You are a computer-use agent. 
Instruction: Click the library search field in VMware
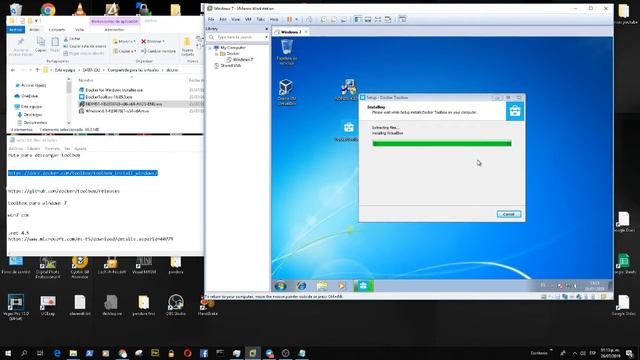coord(238,37)
